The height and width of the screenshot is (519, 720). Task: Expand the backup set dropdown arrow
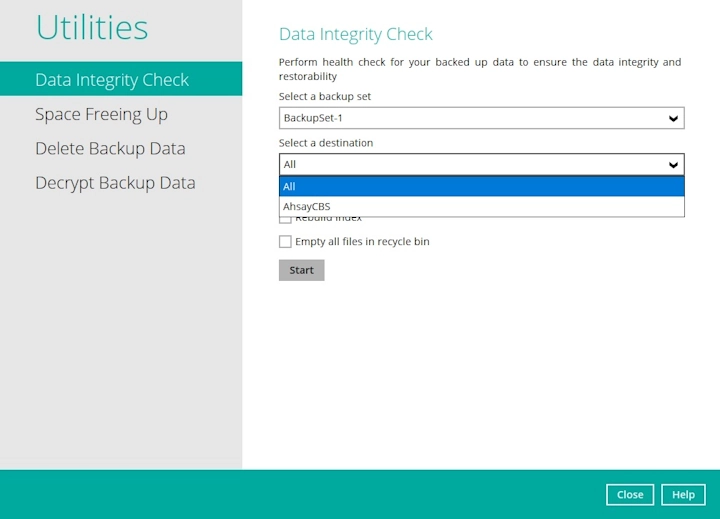[673, 119]
